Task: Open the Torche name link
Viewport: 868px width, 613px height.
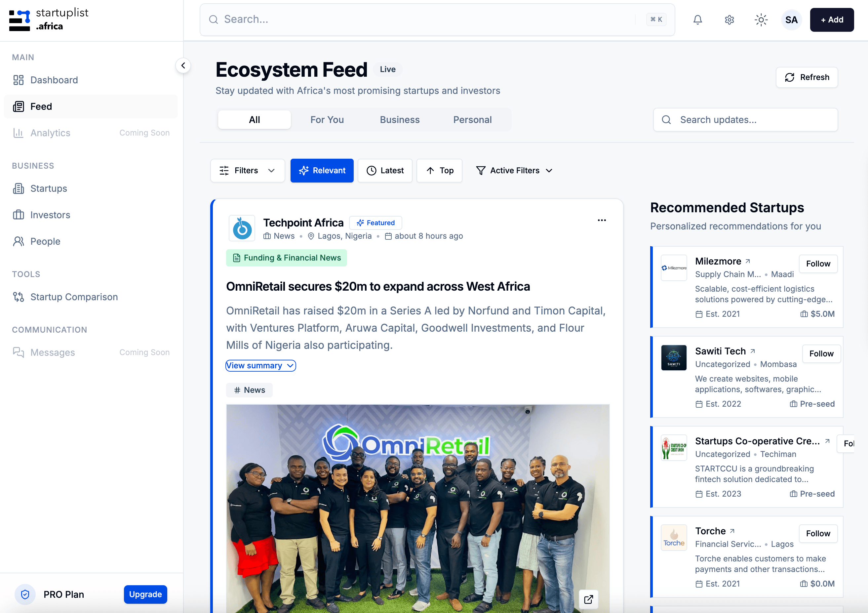Action: [710, 531]
